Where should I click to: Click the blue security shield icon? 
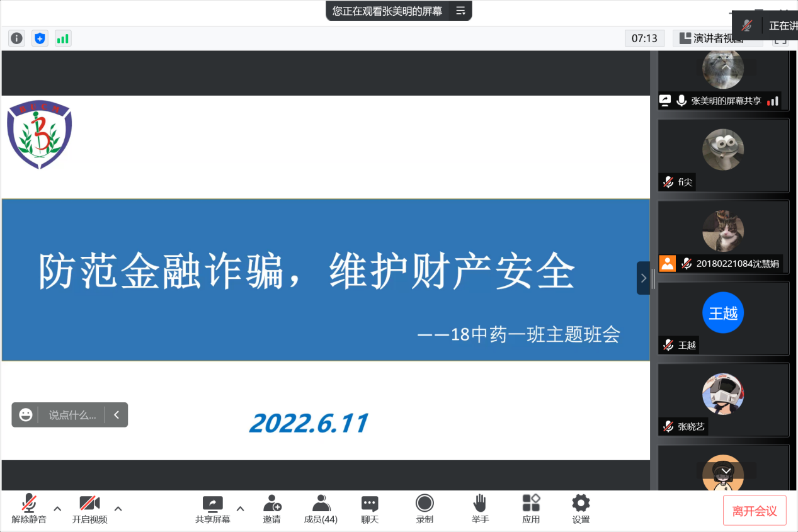[40, 38]
